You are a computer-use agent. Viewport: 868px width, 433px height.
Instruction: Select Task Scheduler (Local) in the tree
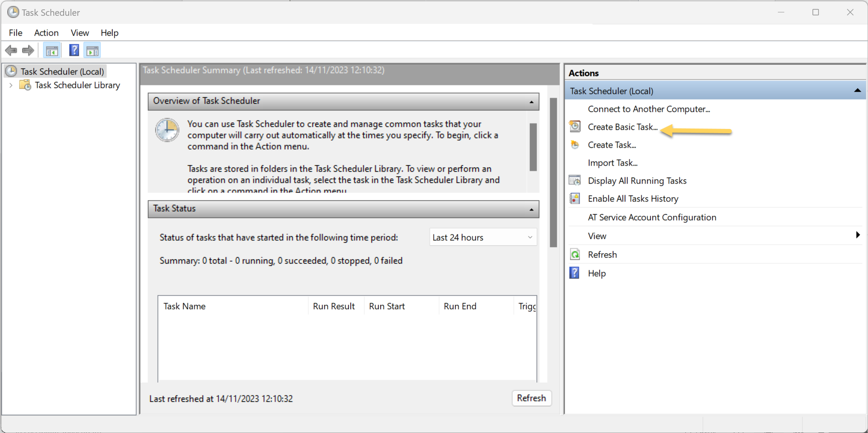(62, 71)
